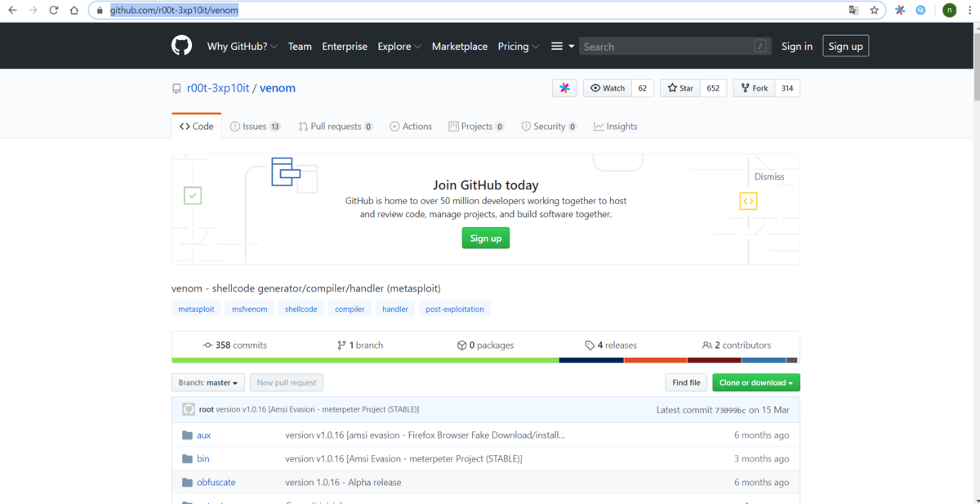Click the Find file button
The image size is (980, 504).
point(686,382)
